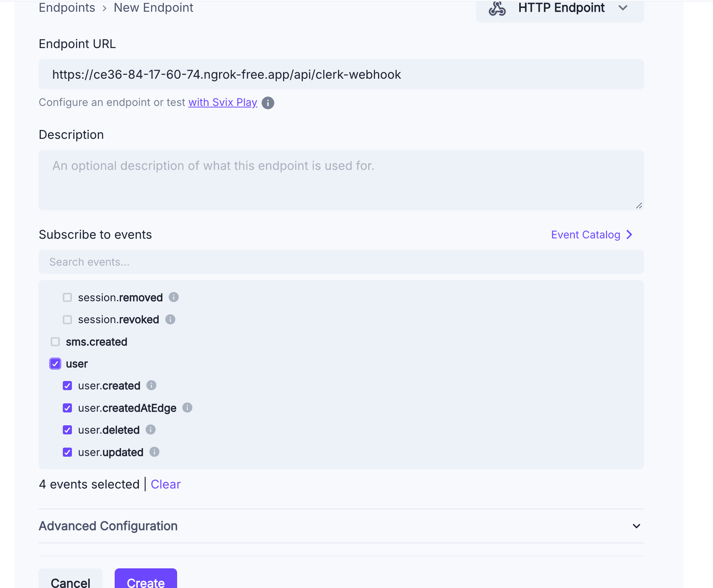Viewport: 713px width, 588px height.
Task: Uncheck the user events group checkbox
Action: tap(55, 363)
